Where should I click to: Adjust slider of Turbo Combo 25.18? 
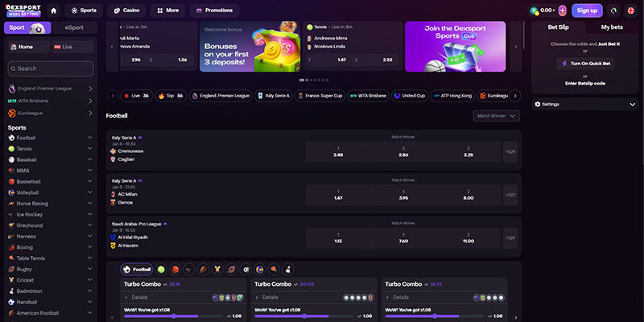click(174, 316)
